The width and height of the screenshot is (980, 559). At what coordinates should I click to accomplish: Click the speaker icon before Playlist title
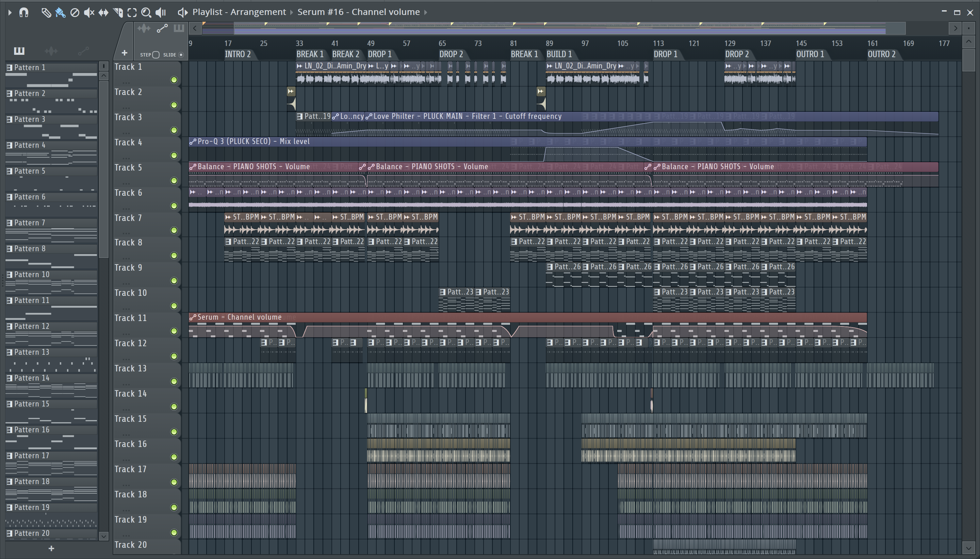click(x=182, y=13)
